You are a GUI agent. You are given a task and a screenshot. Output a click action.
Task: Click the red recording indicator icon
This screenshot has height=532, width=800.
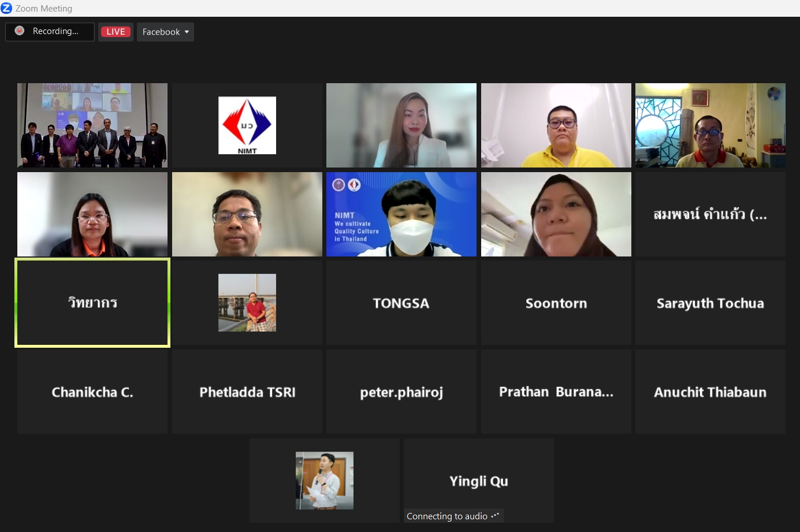20,31
